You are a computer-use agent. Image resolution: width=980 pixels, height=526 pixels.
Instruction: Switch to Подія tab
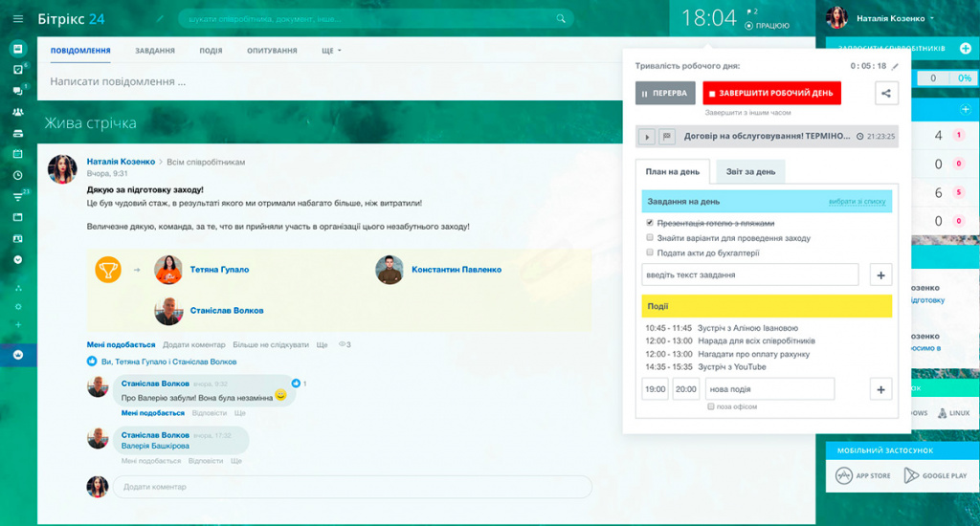[x=211, y=51]
